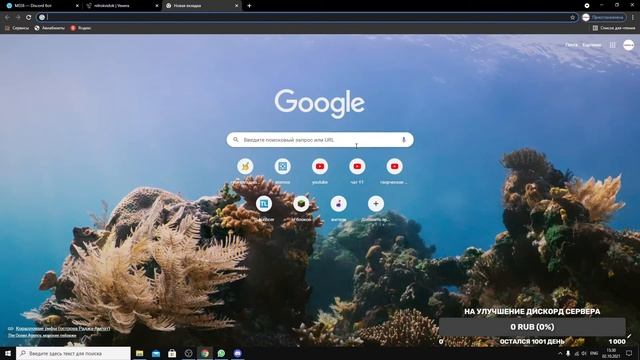Screen dimensions: 640x360
Task: Reload the page with the refresh icon
Action: 29,17
